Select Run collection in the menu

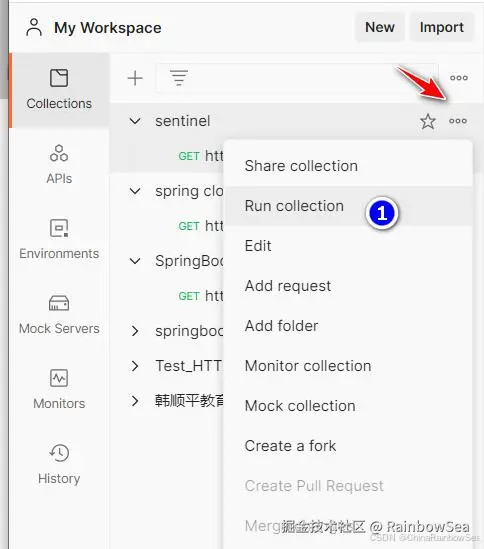348,206
